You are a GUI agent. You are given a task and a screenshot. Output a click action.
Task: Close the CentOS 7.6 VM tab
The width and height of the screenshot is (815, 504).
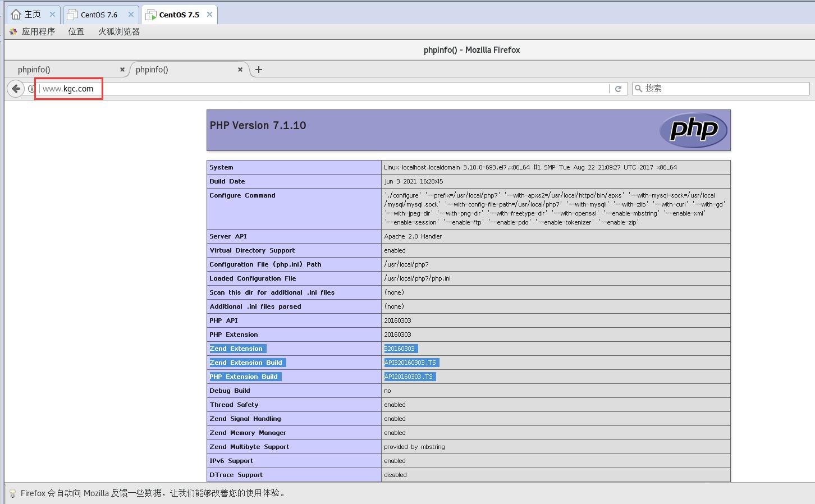131,15
